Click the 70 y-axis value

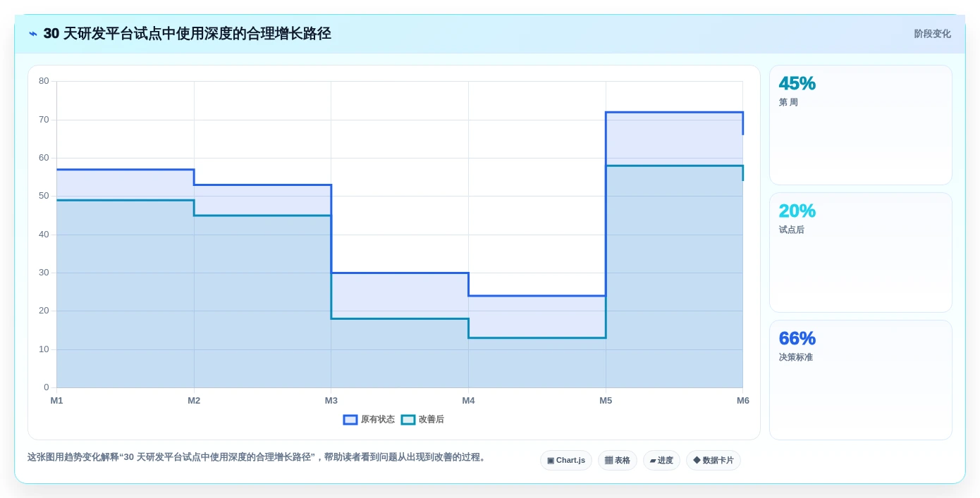44,120
